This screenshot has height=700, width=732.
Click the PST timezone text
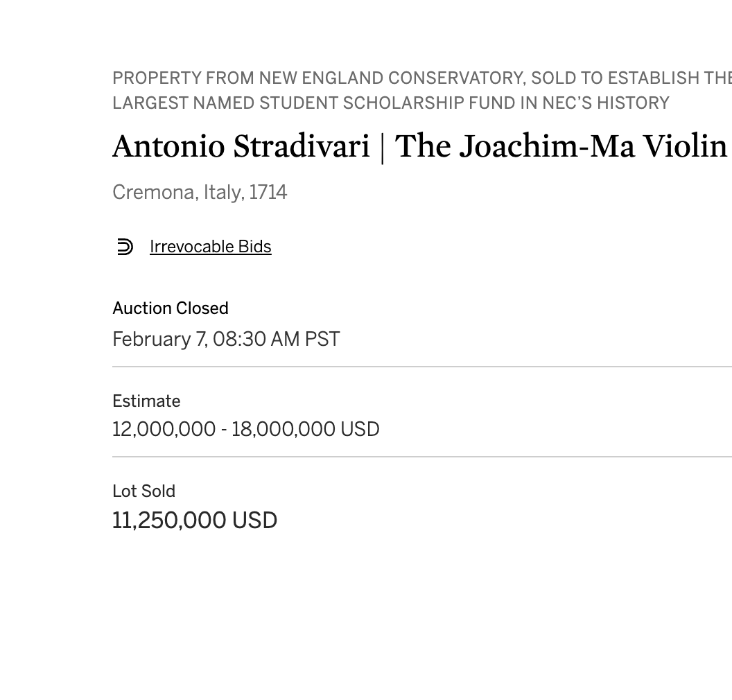click(x=322, y=340)
